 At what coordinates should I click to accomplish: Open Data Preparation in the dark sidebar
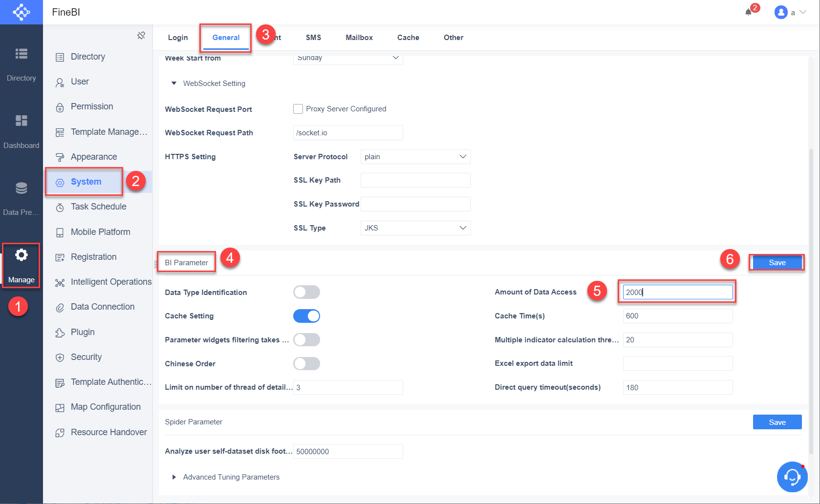[x=22, y=199]
